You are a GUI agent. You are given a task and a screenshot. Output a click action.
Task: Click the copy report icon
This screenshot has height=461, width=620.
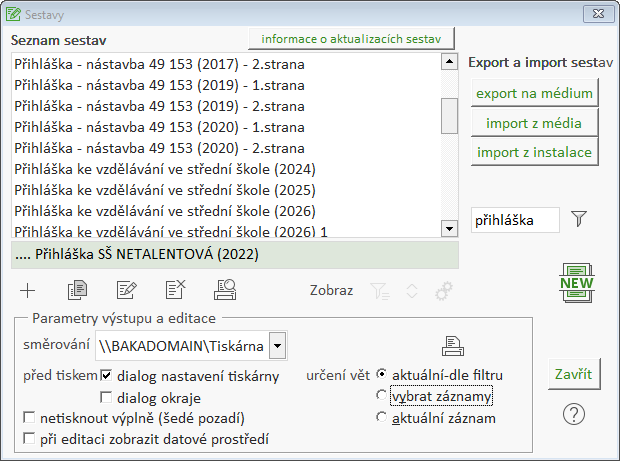[76, 291]
